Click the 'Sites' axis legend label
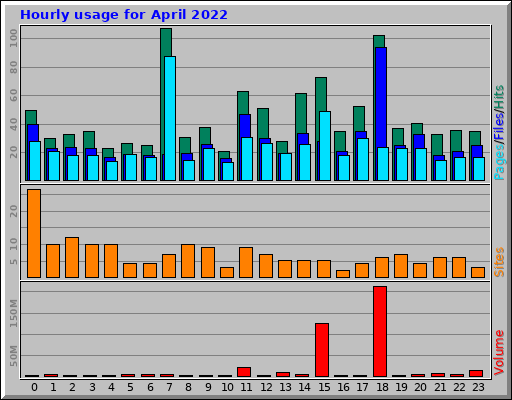Viewport: 512px width, 400px height. [499, 262]
